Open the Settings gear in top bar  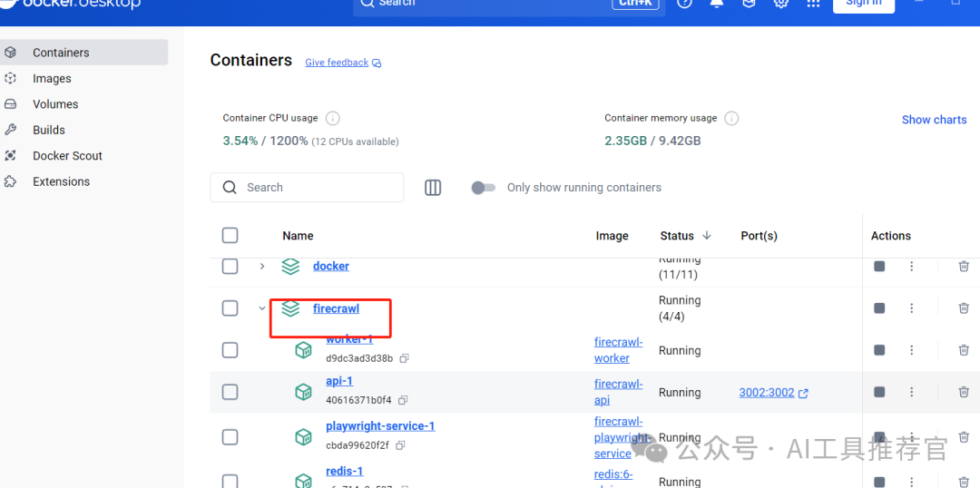[x=780, y=3]
